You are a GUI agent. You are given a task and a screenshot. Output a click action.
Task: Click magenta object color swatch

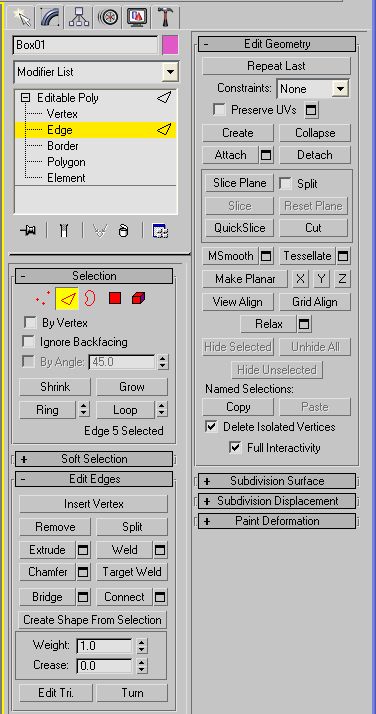tap(170, 45)
